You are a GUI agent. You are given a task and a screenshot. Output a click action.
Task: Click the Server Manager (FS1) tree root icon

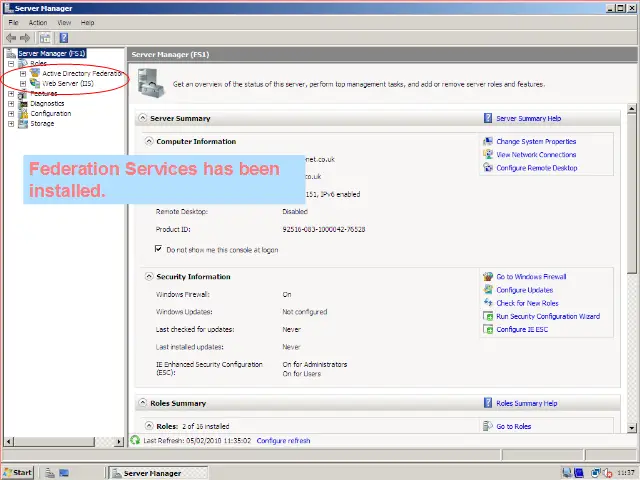click(11, 53)
